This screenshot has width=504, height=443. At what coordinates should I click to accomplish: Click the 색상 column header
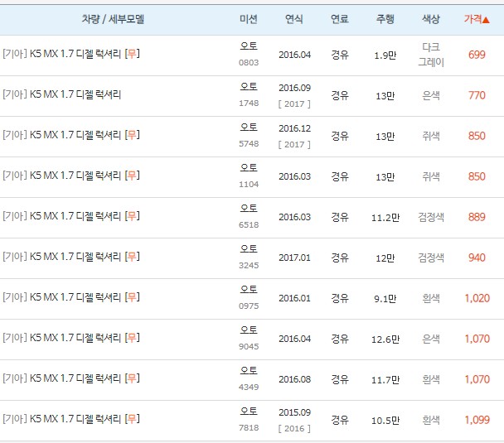coord(431,19)
